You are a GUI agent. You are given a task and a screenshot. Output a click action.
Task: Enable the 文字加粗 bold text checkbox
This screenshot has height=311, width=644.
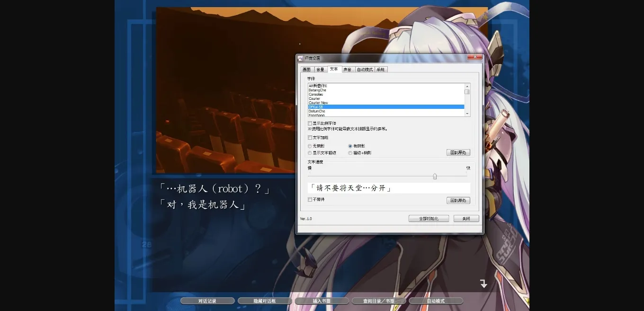(x=310, y=137)
